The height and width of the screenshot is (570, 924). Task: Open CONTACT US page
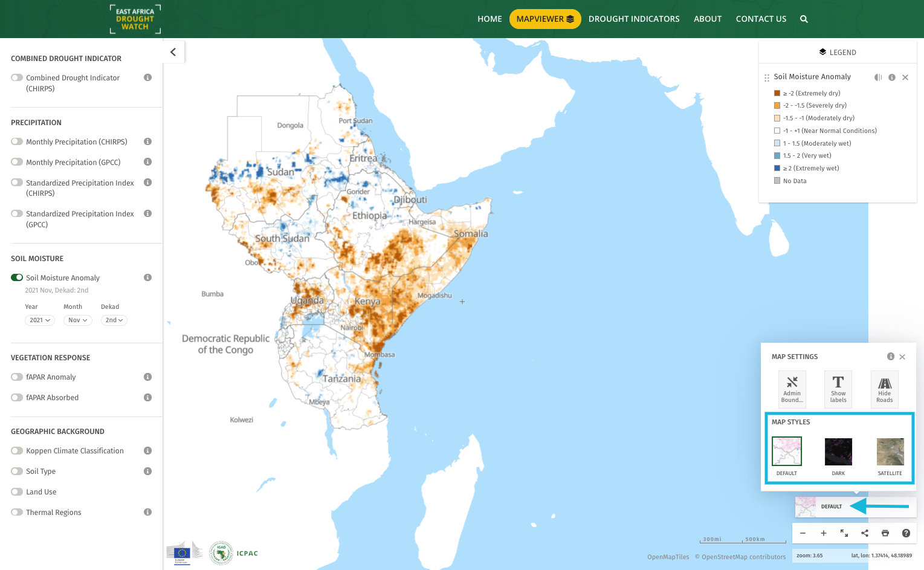point(761,19)
